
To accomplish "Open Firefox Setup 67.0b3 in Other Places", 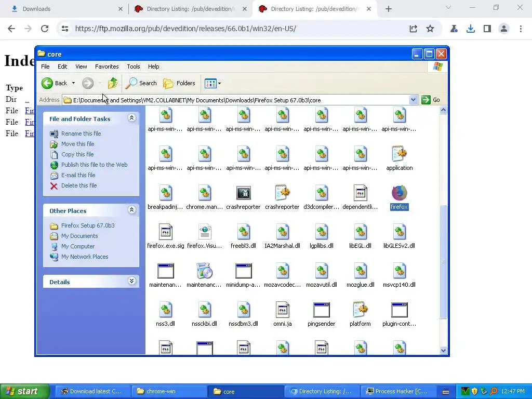I will pos(88,225).
